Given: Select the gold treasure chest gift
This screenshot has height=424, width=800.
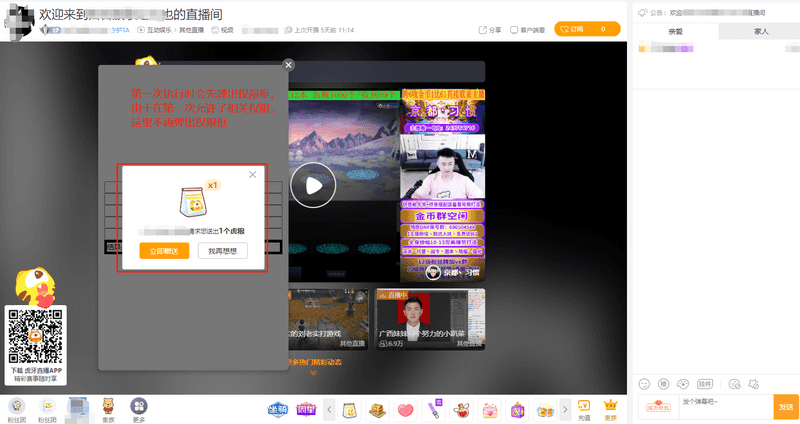Looking at the screenshot, I should pyautogui.click(x=378, y=410).
